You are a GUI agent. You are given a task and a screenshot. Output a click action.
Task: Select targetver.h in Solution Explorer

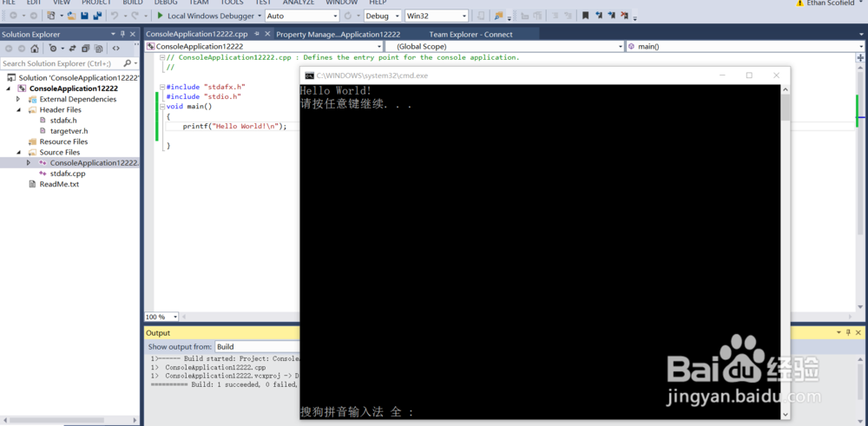69,131
